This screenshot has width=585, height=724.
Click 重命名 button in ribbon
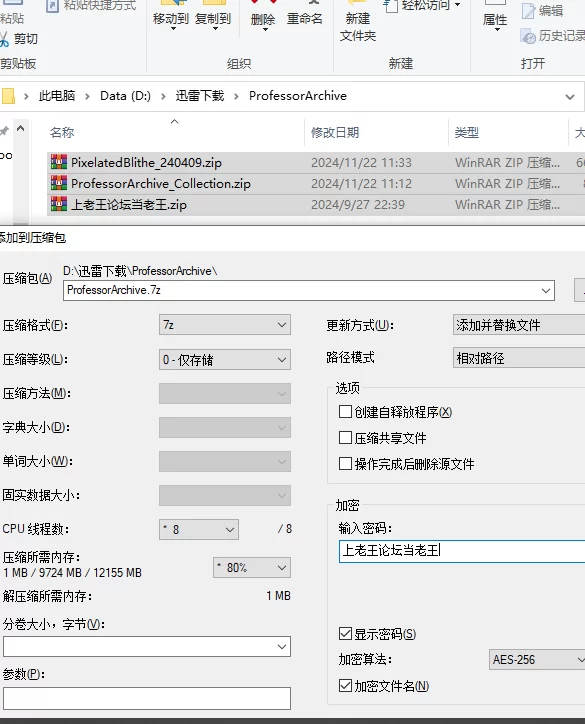click(304, 19)
